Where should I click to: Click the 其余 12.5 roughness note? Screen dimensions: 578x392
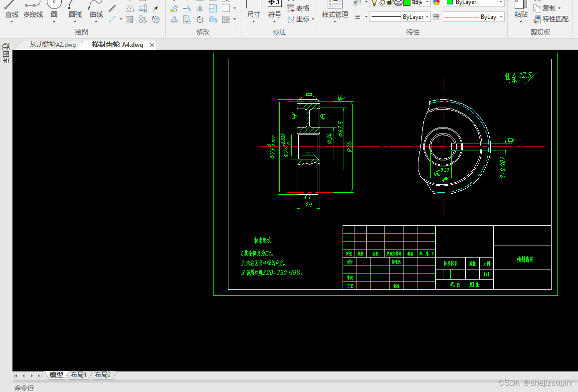click(520, 77)
